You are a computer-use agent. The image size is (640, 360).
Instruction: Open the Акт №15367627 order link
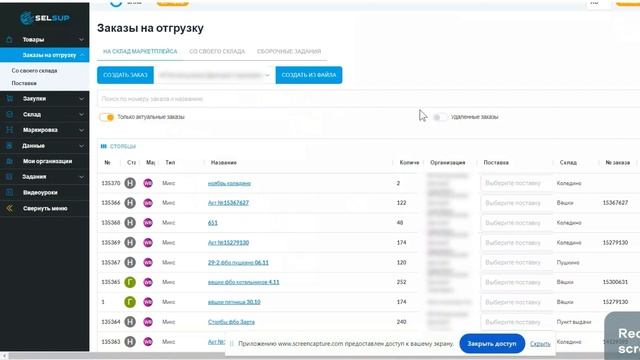[x=228, y=203]
